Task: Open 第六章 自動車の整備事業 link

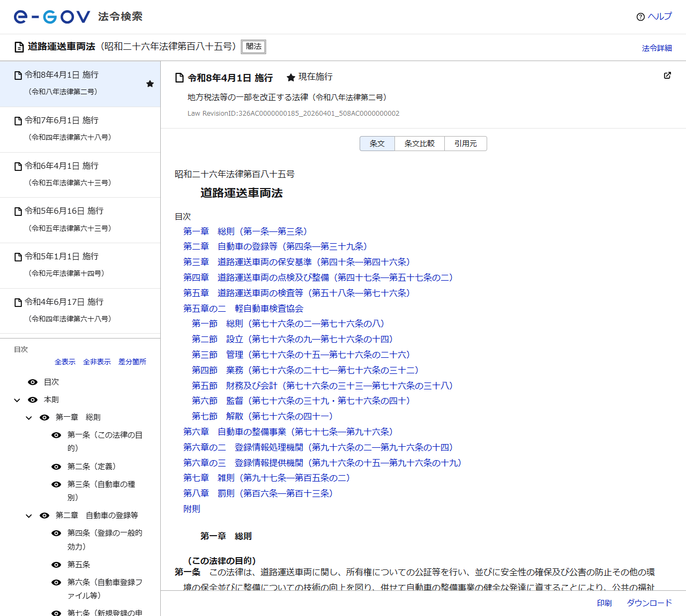Action: 288,432
